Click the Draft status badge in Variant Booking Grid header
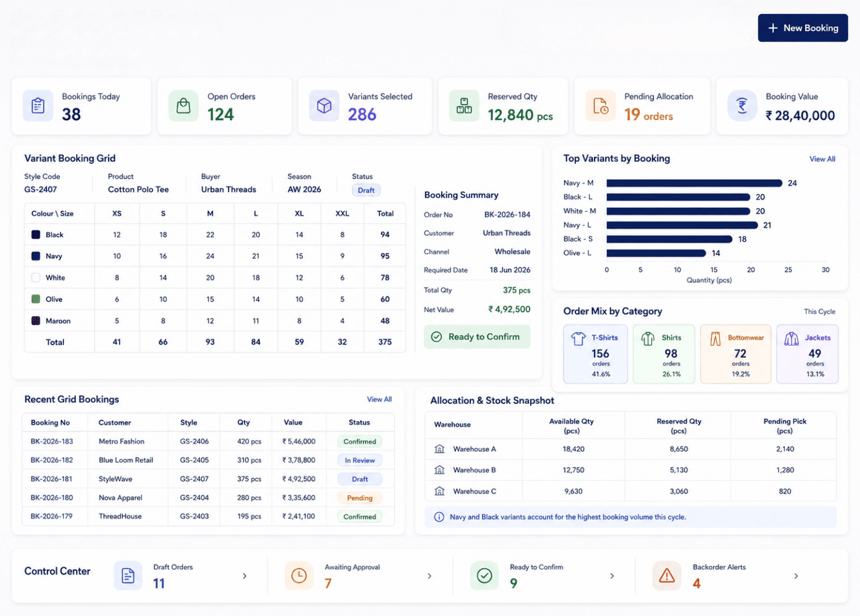 [x=366, y=190]
